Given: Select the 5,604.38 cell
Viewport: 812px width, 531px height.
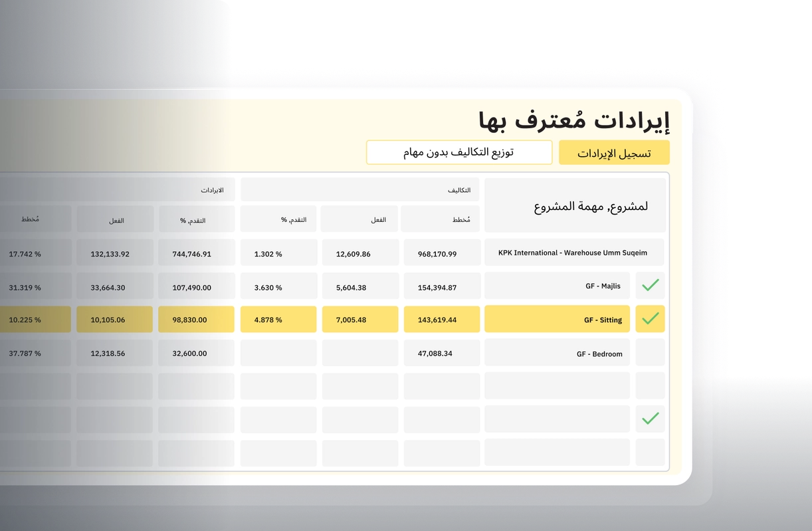Looking at the screenshot, I should (x=360, y=286).
